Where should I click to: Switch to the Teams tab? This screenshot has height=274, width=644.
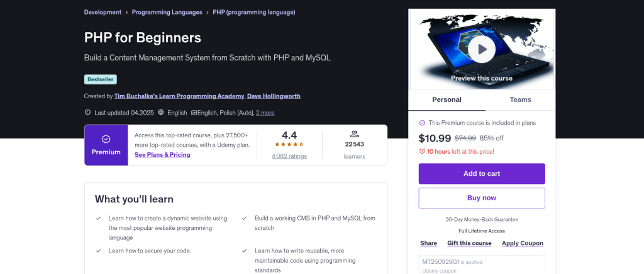[520, 100]
